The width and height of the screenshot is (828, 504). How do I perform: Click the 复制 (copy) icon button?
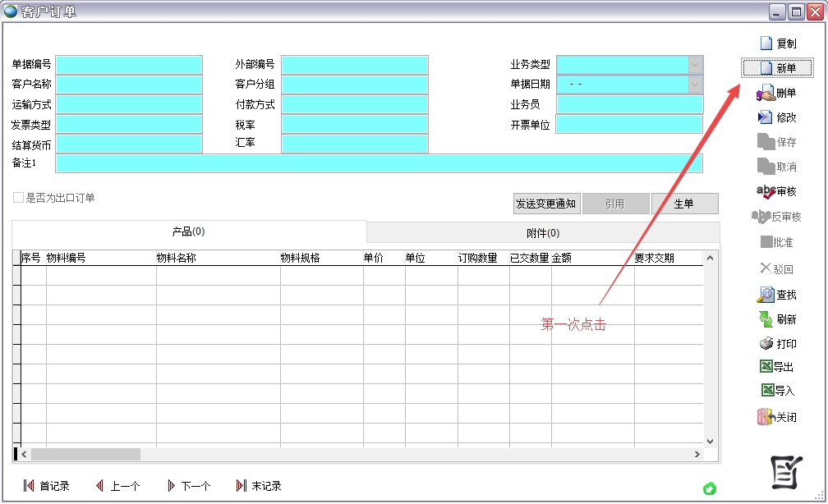tap(777, 44)
